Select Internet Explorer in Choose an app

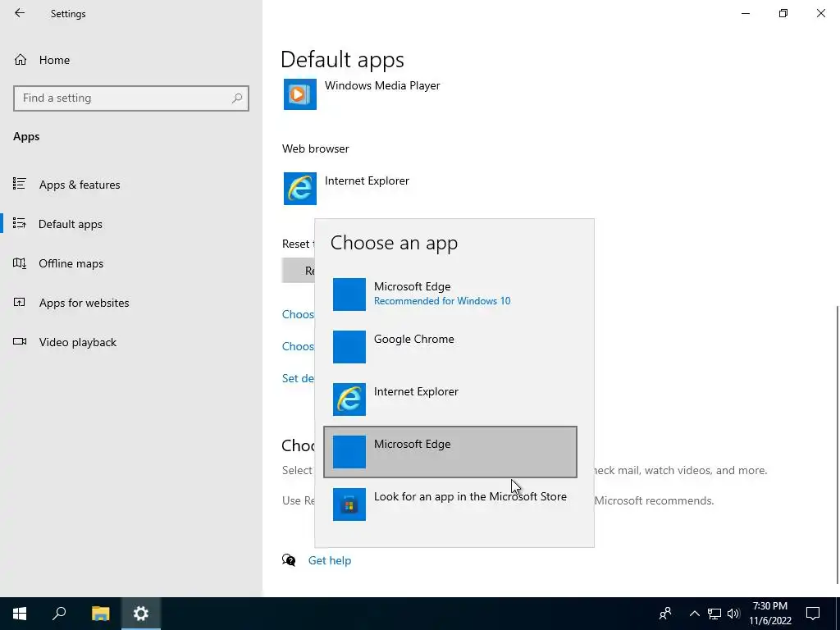450,399
